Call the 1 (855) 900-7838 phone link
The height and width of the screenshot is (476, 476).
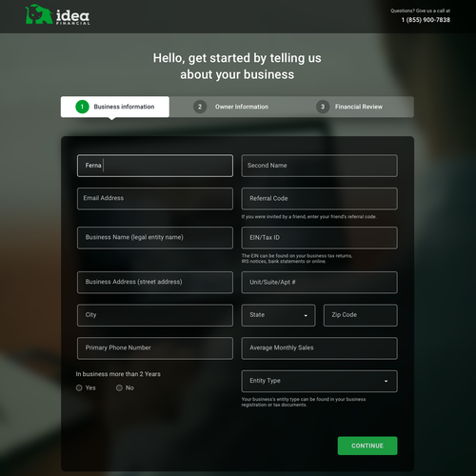click(426, 20)
